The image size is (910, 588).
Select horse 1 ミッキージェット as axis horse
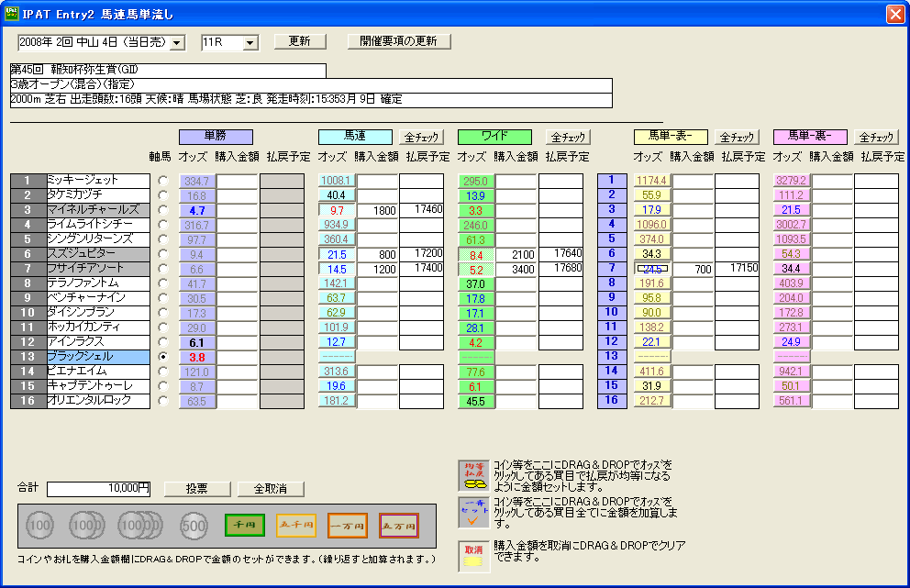[x=163, y=181]
